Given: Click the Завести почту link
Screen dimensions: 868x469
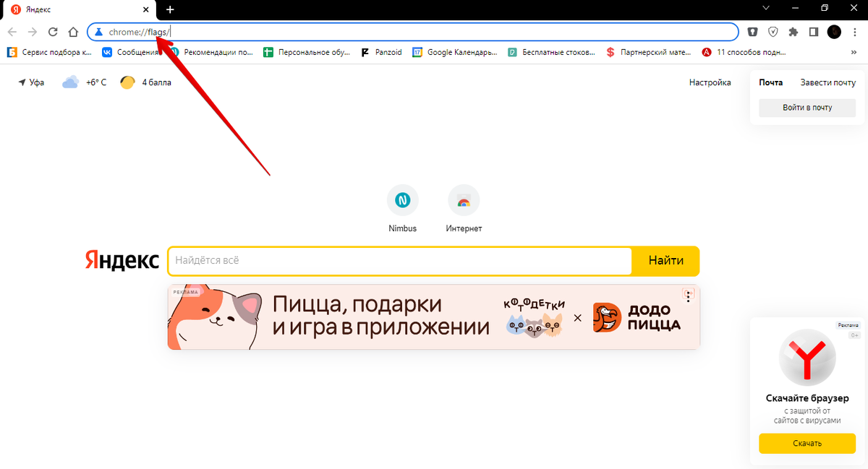Looking at the screenshot, I should point(827,82).
